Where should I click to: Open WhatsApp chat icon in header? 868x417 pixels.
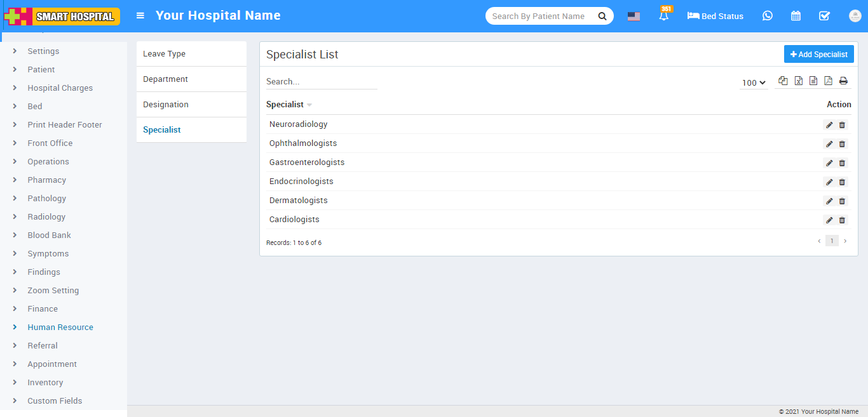point(768,16)
